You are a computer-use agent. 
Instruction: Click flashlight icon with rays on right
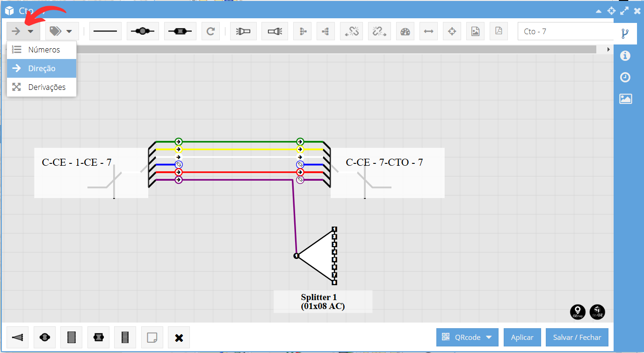pos(275,31)
